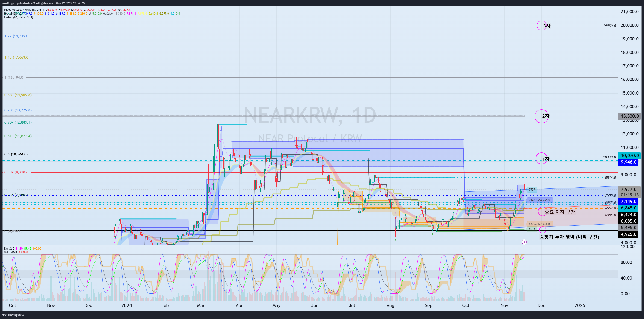Click the 9,946.0 blue price axis tag

(629, 162)
